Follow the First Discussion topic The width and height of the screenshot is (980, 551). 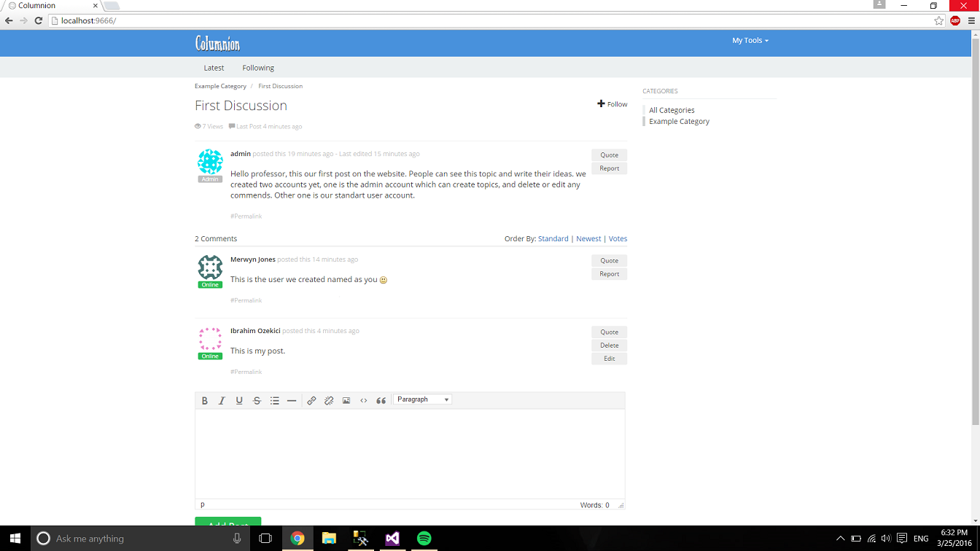click(612, 104)
